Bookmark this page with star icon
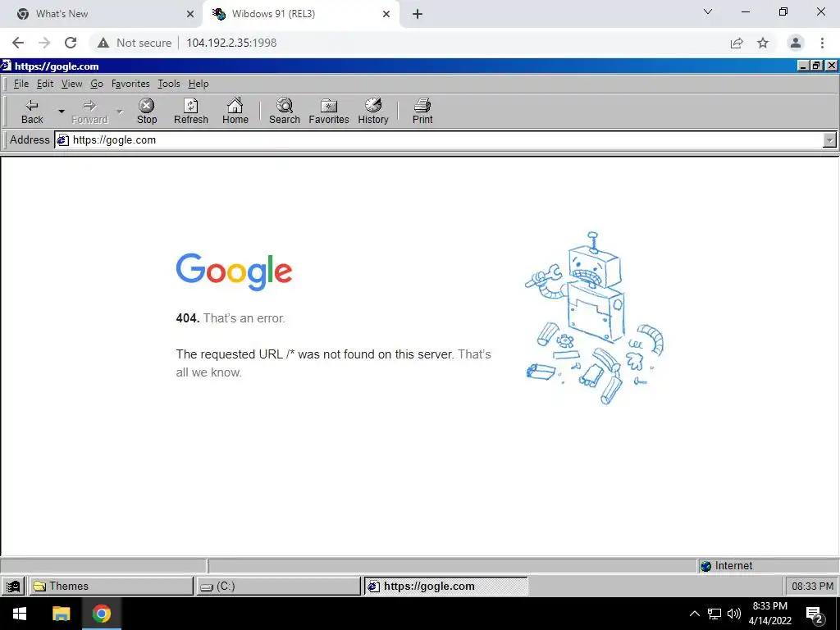 click(x=763, y=43)
